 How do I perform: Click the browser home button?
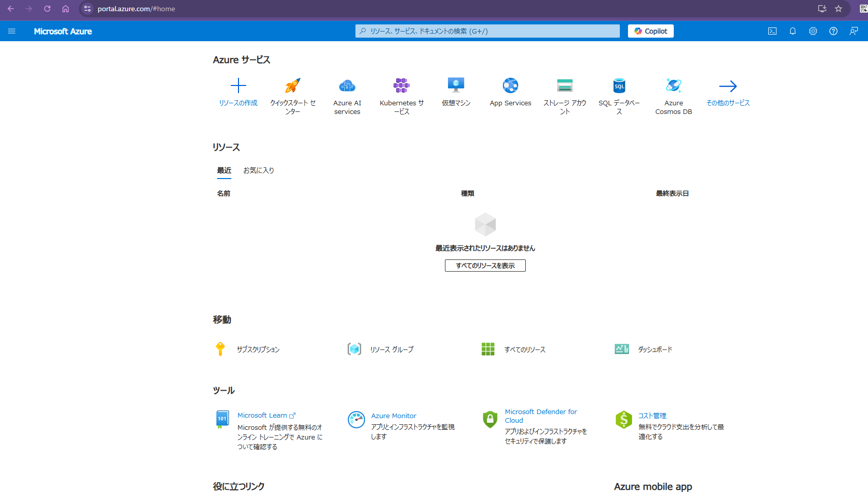coord(66,9)
